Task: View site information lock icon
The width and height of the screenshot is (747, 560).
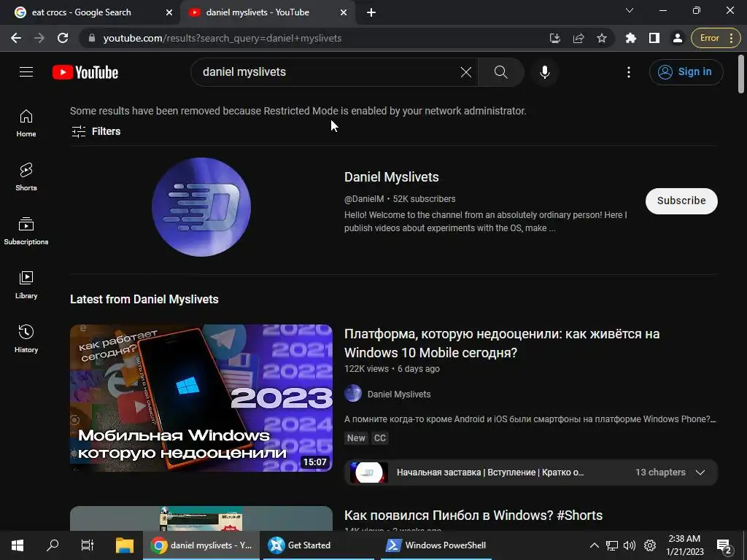Action: 92,38
